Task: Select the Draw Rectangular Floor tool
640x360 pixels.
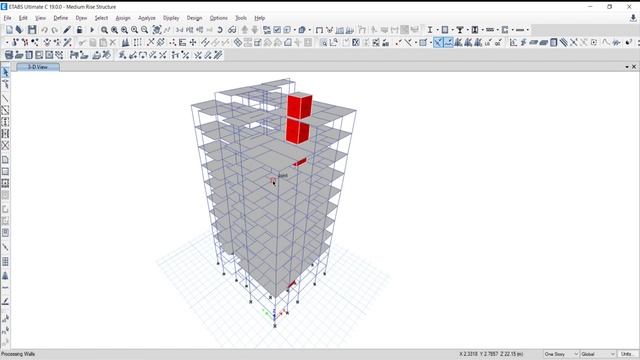Action: coord(5,171)
